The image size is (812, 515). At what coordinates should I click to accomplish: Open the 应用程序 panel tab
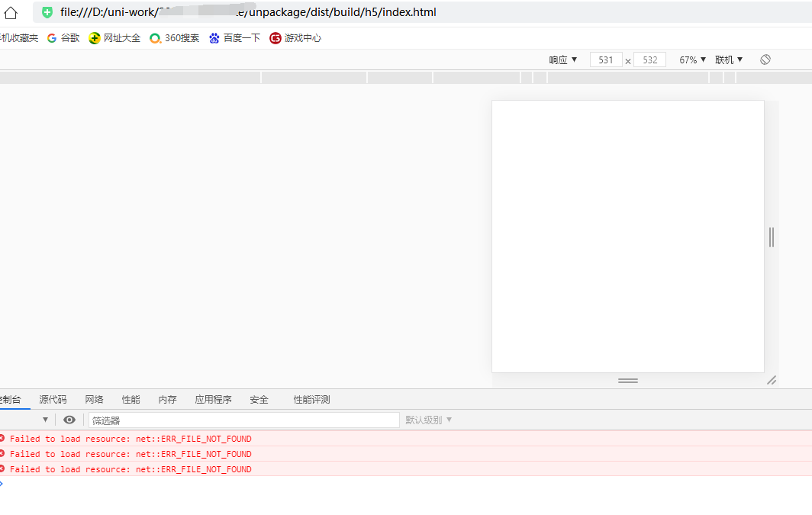click(x=213, y=398)
